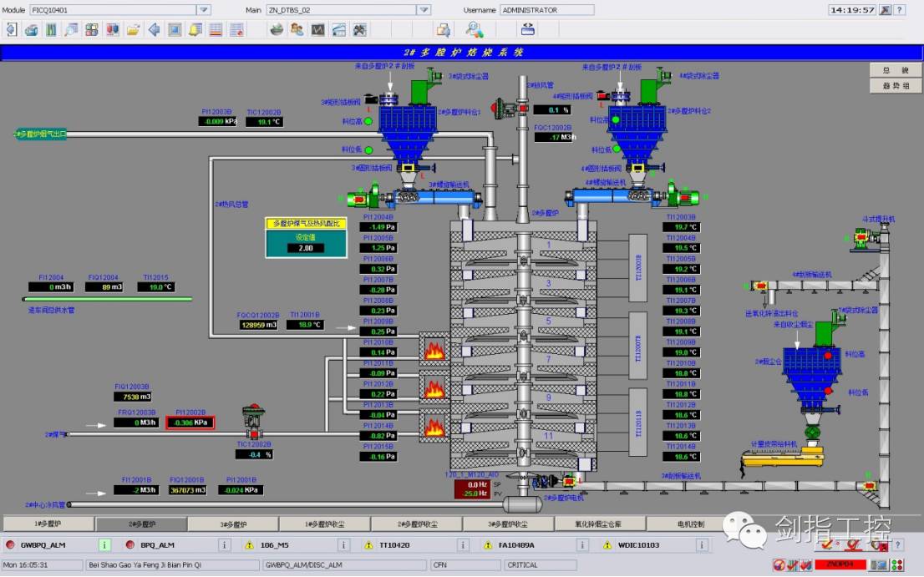Open the 电机控制 tab
Screen dimensions: 924x577
(691, 524)
